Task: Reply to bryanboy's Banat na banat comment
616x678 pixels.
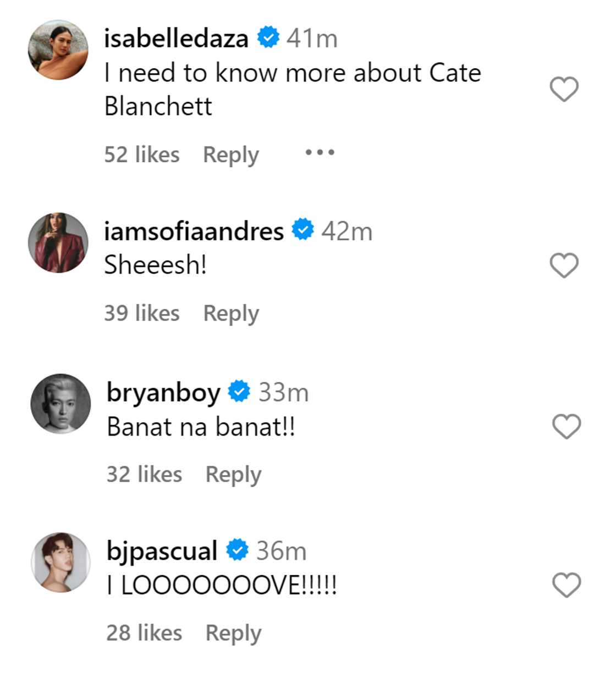Action: click(233, 475)
